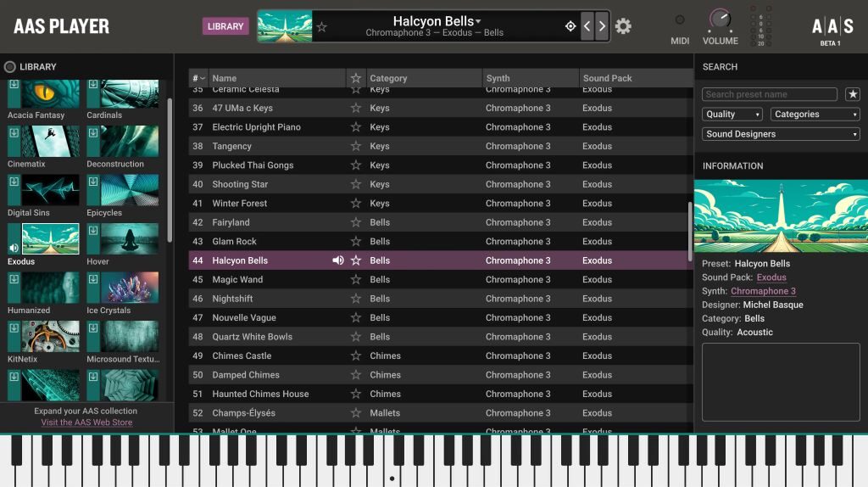Visit the AAS Web Store link
The image size is (868, 487).
pyautogui.click(x=86, y=423)
